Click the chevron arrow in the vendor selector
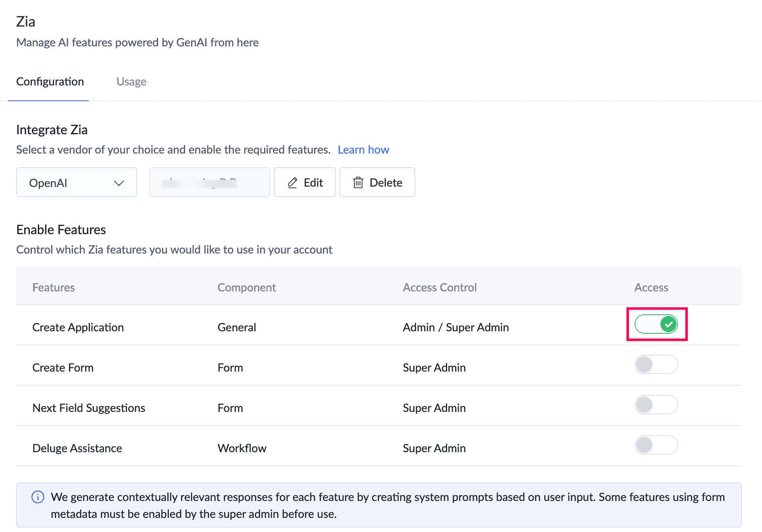 coord(119,183)
